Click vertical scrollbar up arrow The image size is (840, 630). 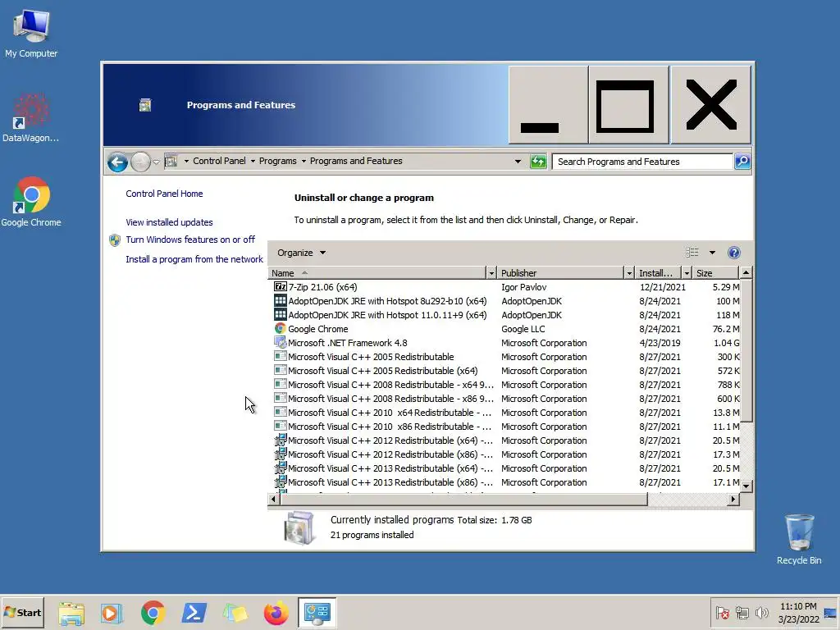coord(746,272)
